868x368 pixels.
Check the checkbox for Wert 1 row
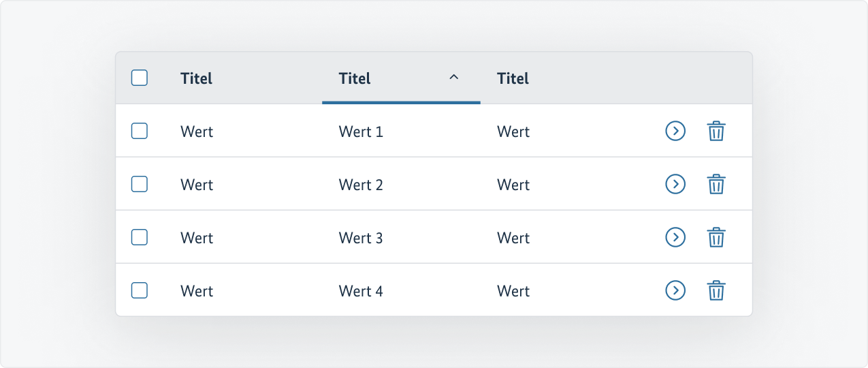point(140,131)
